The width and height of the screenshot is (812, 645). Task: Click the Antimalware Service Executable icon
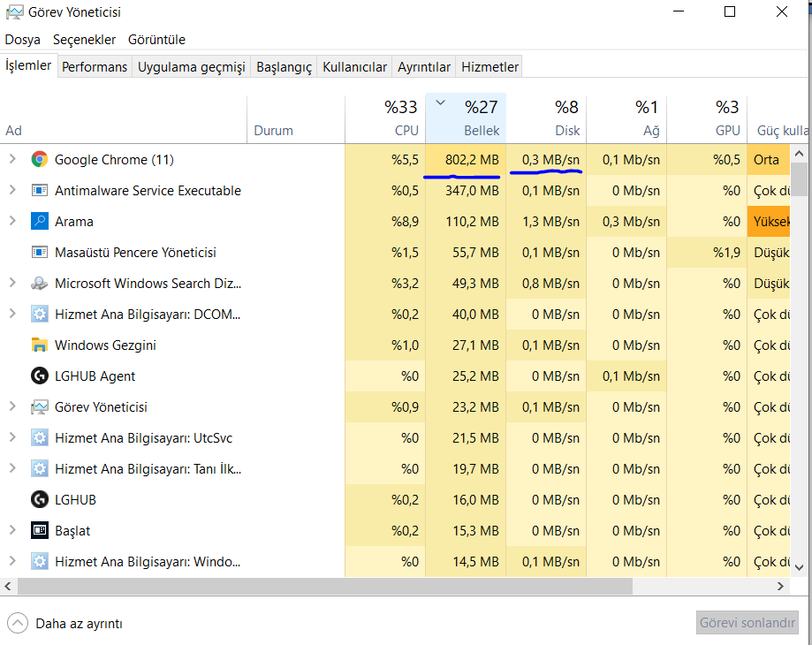(x=39, y=191)
